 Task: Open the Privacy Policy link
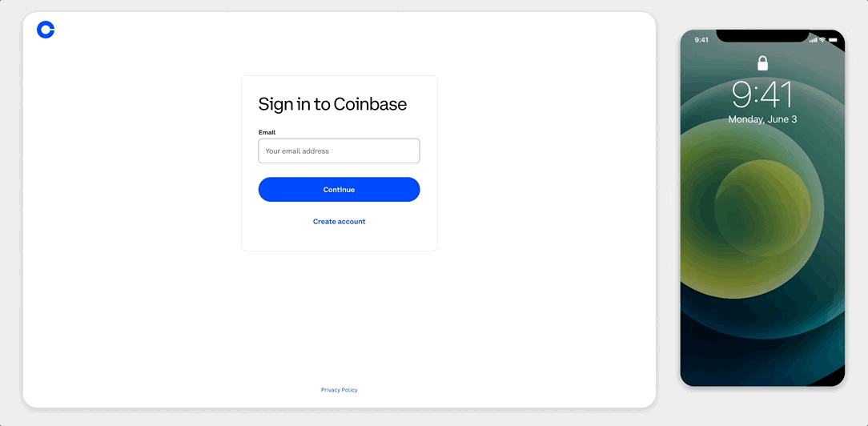point(339,390)
